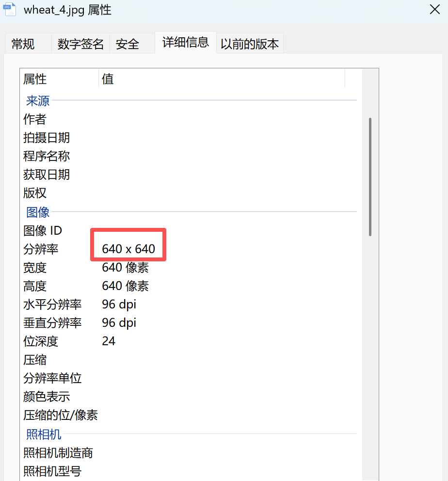Click the 照相机 section heading

click(44, 434)
